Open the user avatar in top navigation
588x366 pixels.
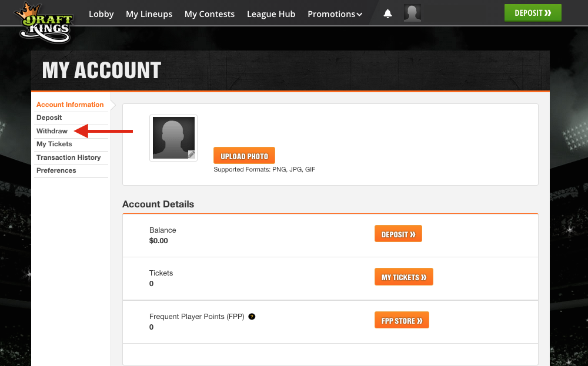(412, 13)
